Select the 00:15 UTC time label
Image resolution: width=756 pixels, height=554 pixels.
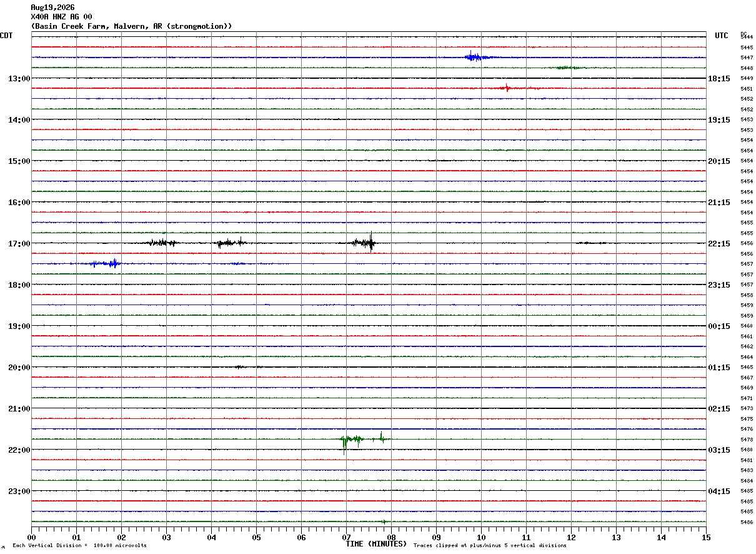click(719, 326)
